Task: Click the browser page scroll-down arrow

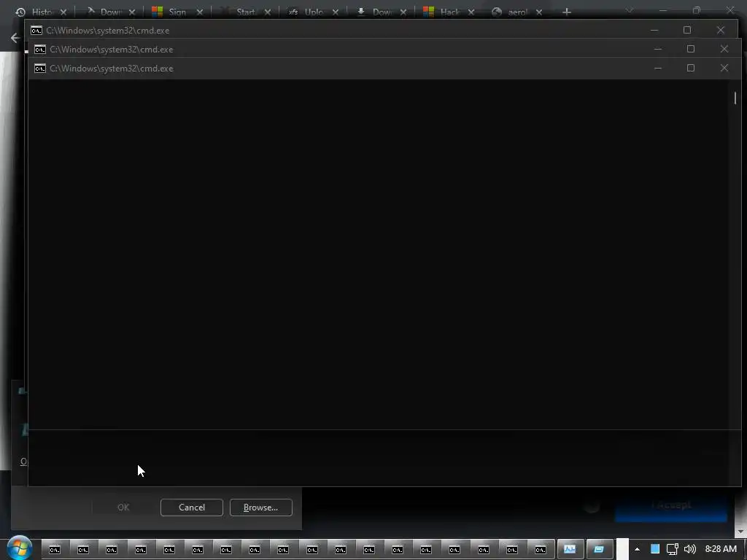Action: pyautogui.click(x=740, y=532)
